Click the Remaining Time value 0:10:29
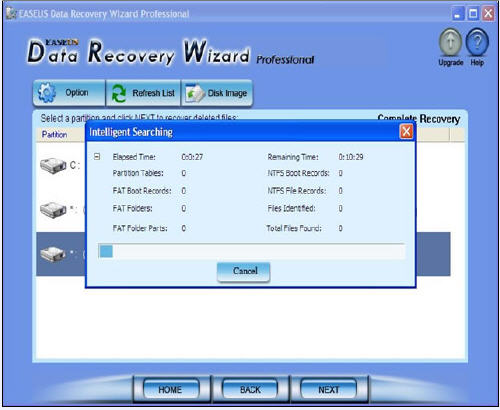This screenshot has width=500, height=410. [351, 157]
